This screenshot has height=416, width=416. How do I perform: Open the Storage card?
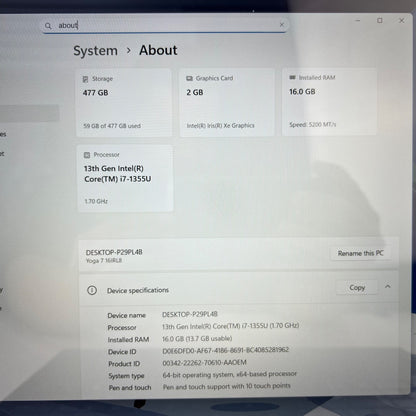(x=124, y=103)
